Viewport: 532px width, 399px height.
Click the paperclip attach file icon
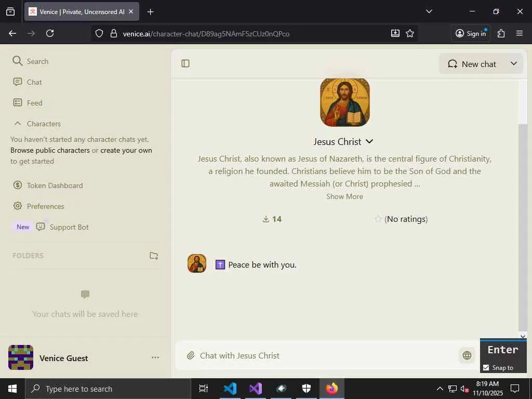[191, 355]
